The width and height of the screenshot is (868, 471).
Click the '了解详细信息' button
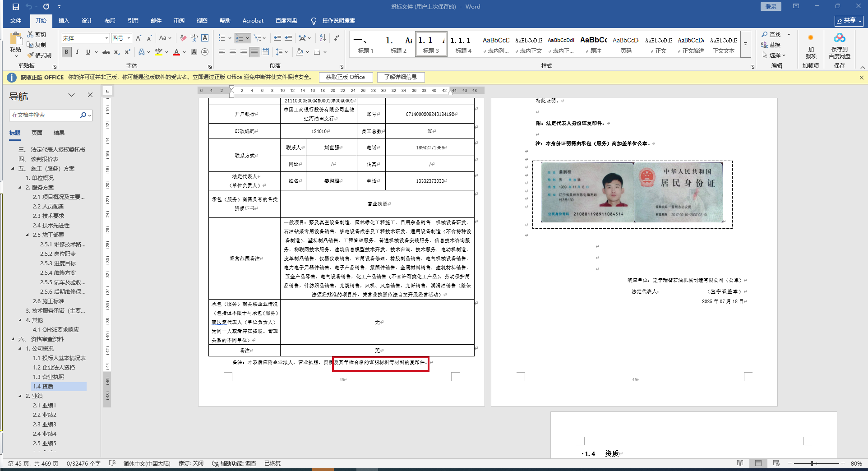[x=401, y=77]
